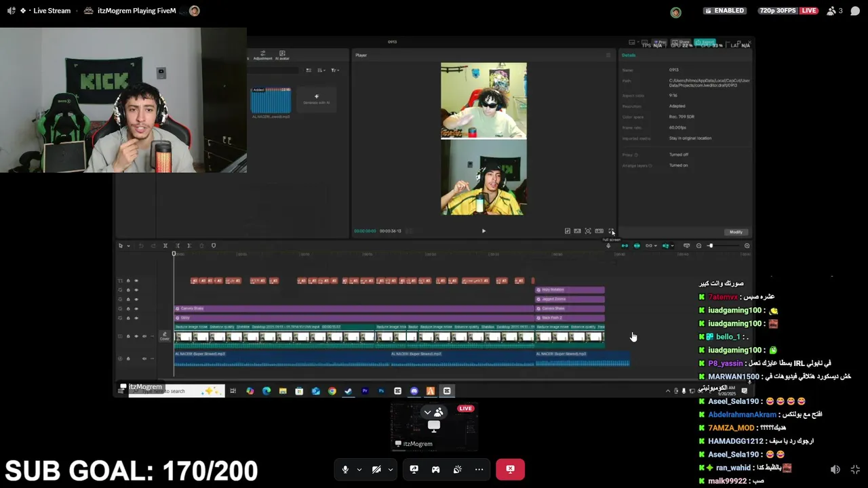Click the marker shield icon in timeline toolbar
This screenshot has height=488, width=868.
[x=214, y=246]
